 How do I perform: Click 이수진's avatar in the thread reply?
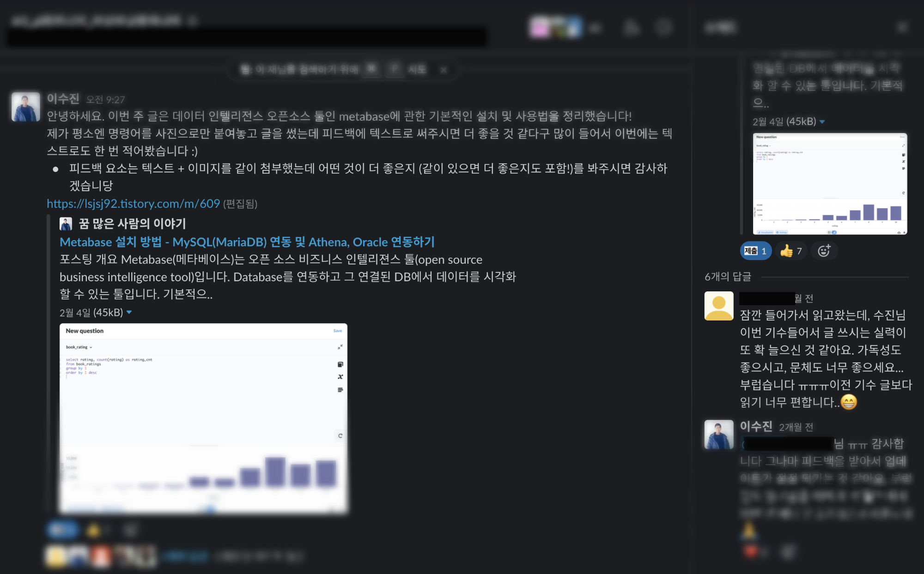tap(718, 434)
